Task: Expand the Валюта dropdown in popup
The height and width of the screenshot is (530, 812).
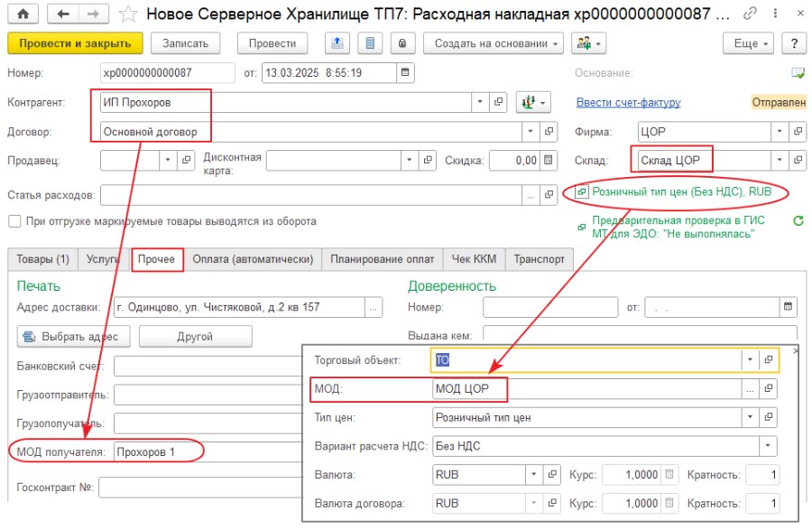Action: [x=534, y=474]
